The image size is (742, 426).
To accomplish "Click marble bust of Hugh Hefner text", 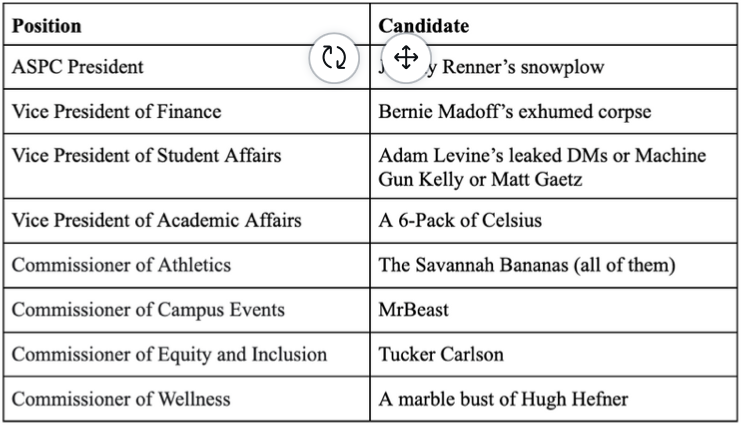I will pyautogui.click(x=503, y=399).
